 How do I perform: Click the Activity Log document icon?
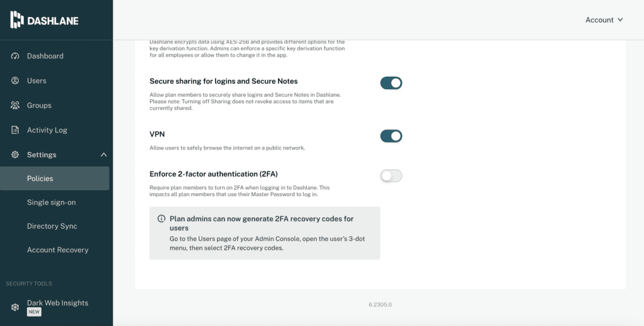pyautogui.click(x=15, y=130)
